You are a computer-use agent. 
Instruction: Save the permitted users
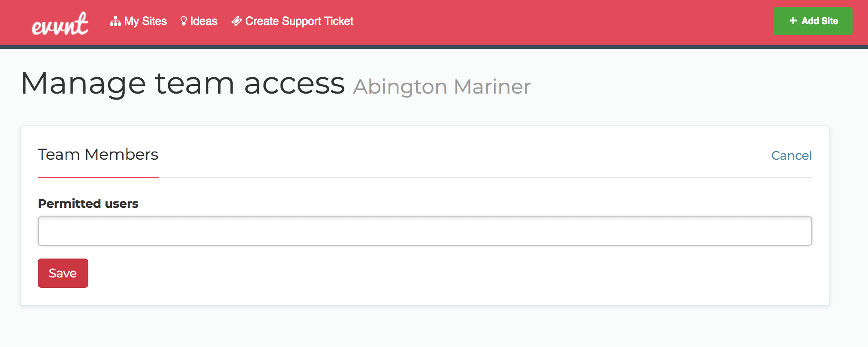[x=63, y=273]
